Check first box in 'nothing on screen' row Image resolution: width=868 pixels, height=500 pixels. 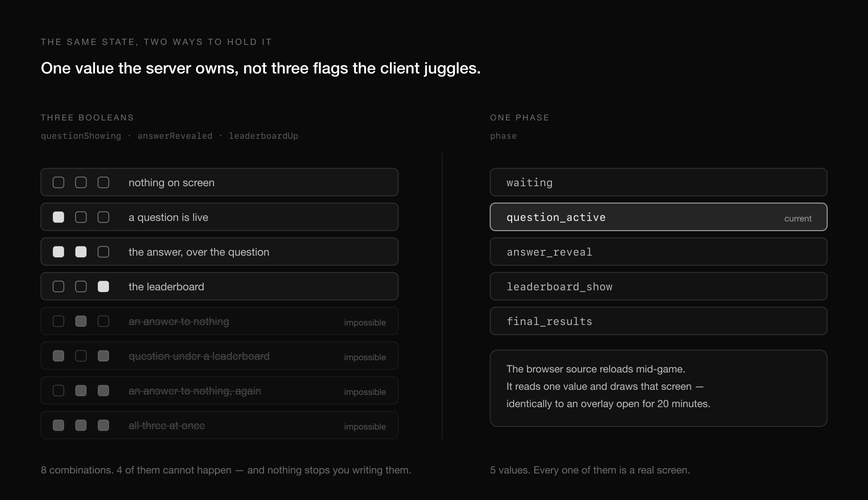click(x=59, y=183)
